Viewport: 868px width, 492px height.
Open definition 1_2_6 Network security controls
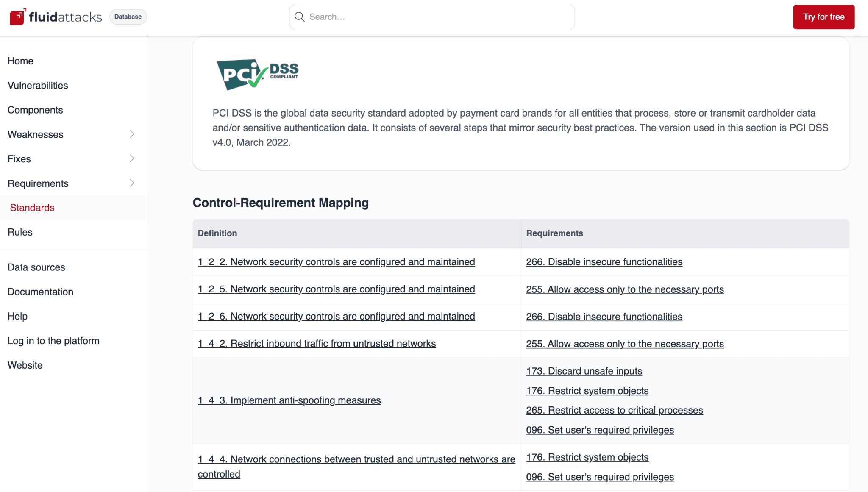336,317
